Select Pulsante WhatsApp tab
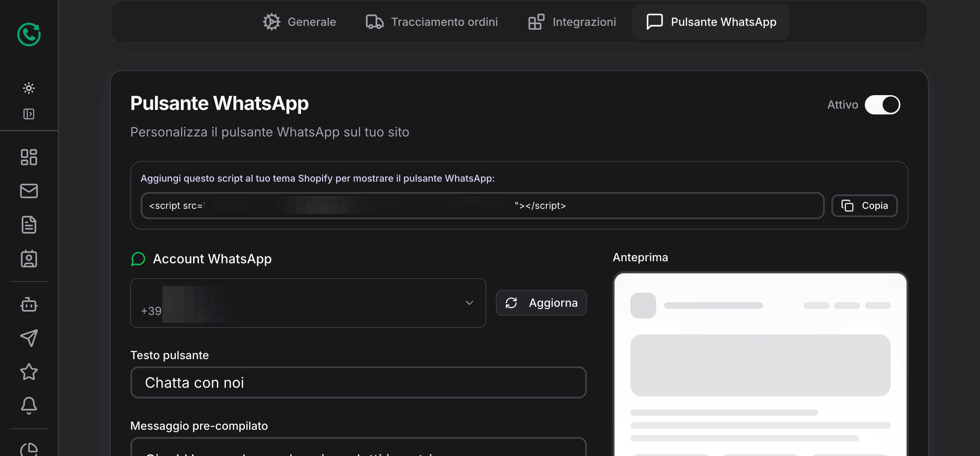 [x=711, y=22]
